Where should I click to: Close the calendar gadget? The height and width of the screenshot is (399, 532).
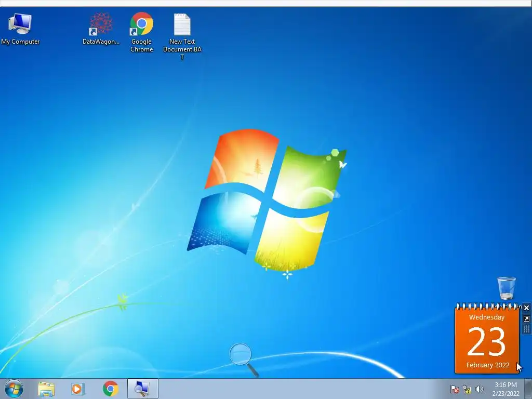[527, 308]
